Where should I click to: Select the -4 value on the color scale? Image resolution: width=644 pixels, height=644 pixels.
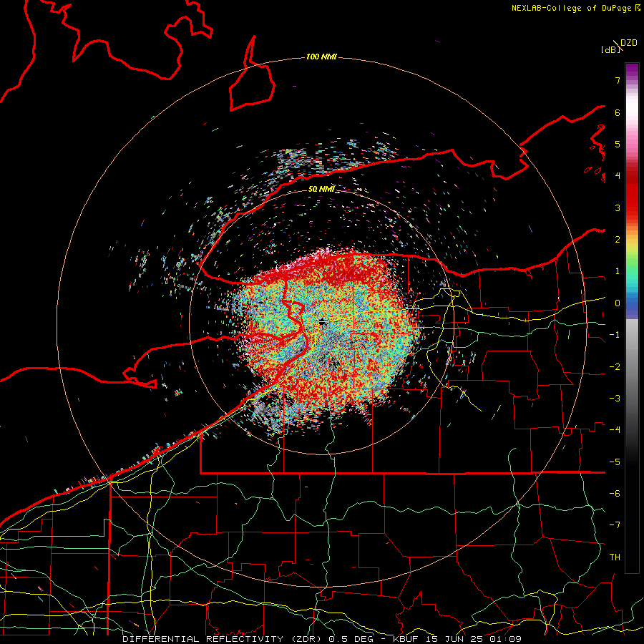[615, 430]
